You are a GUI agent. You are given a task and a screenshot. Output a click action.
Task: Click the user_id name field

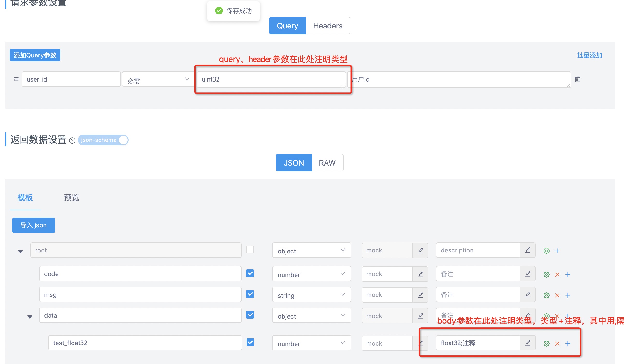click(x=71, y=79)
